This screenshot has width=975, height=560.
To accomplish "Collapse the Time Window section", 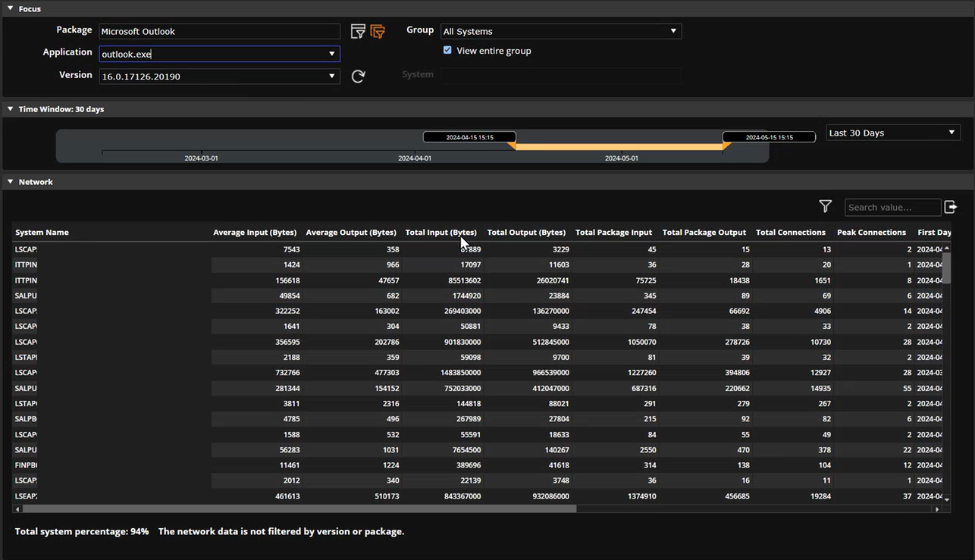I will (11, 109).
